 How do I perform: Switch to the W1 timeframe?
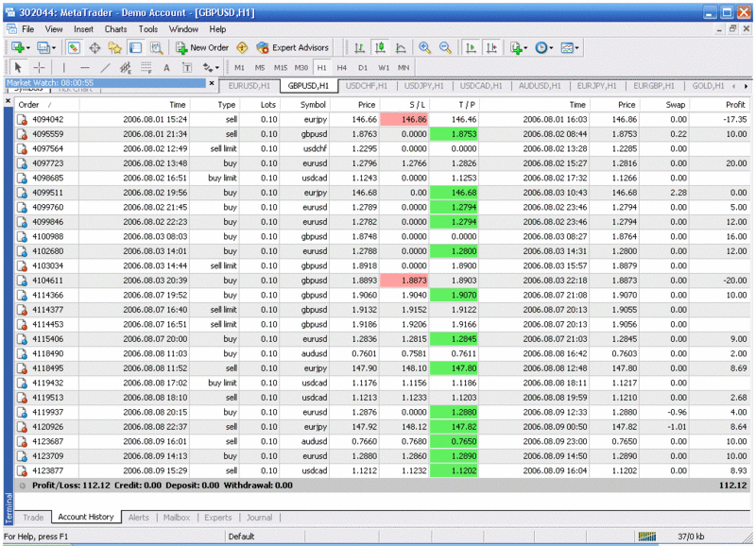(384, 67)
